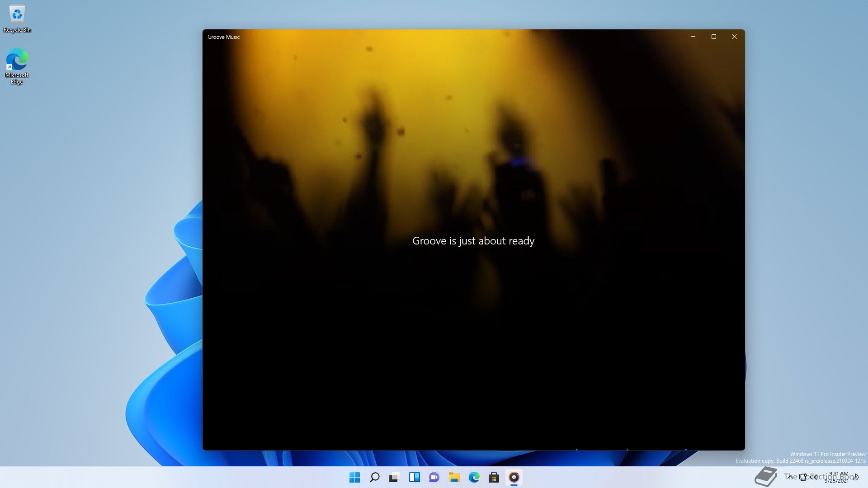
Task: Select the Microsoft Edge desktop shortcut
Action: click(x=17, y=66)
